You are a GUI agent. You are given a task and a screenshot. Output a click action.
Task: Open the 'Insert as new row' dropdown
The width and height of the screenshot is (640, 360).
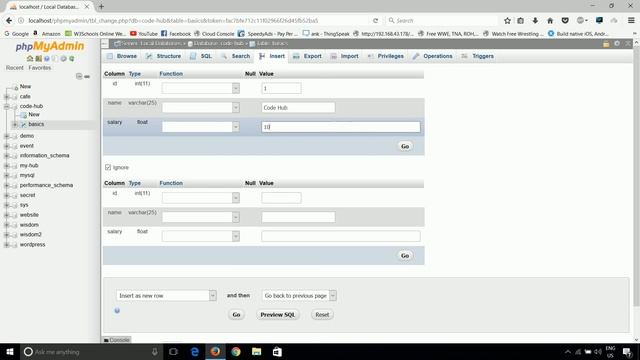(166, 296)
